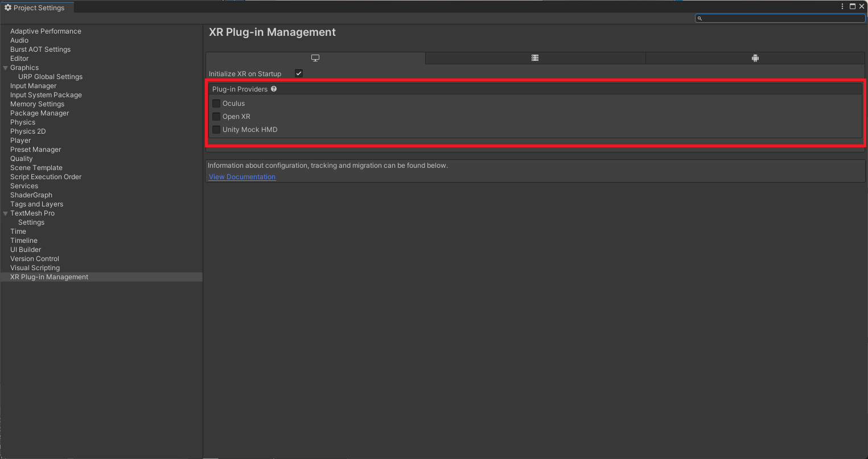Open the Player settings section

(20, 140)
